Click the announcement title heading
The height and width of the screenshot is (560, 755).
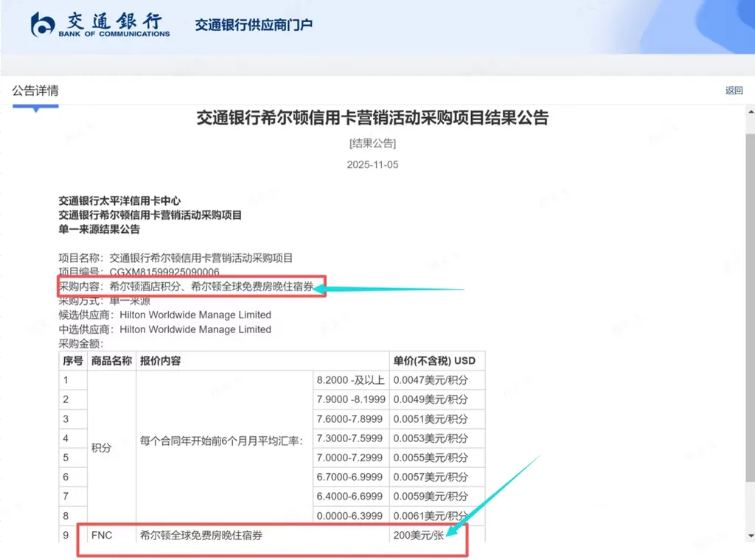tap(372, 118)
